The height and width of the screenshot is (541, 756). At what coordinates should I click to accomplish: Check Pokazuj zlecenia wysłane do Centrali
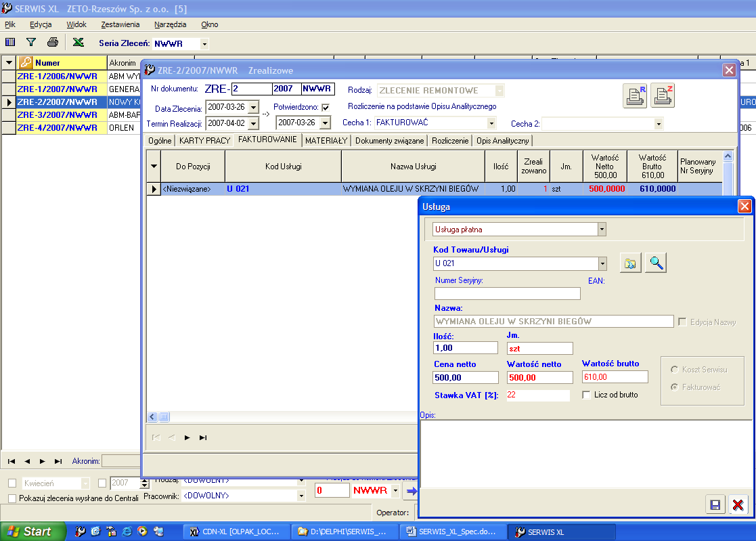click(x=13, y=498)
